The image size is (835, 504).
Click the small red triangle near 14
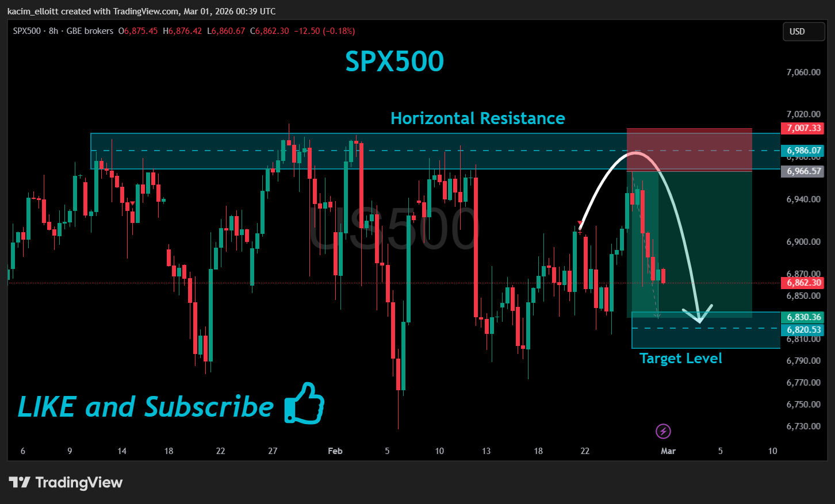coord(133,203)
